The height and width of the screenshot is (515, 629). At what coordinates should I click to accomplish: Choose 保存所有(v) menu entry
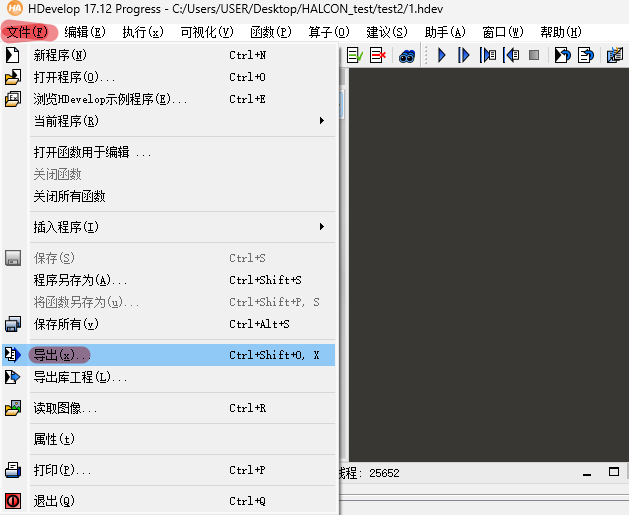(168, 324)
